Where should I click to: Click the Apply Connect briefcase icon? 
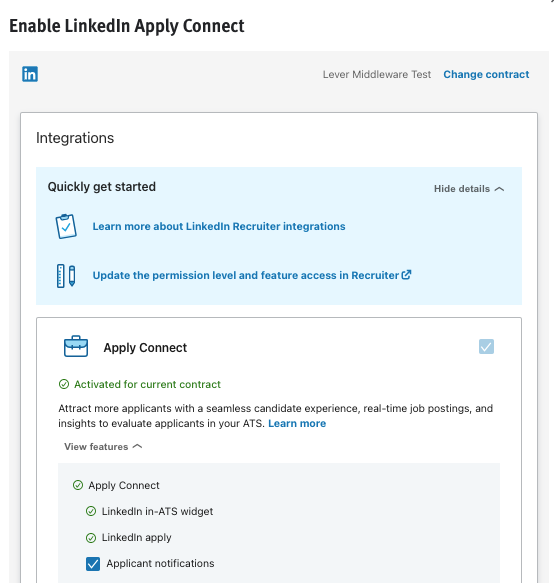(x=76, y=347)
